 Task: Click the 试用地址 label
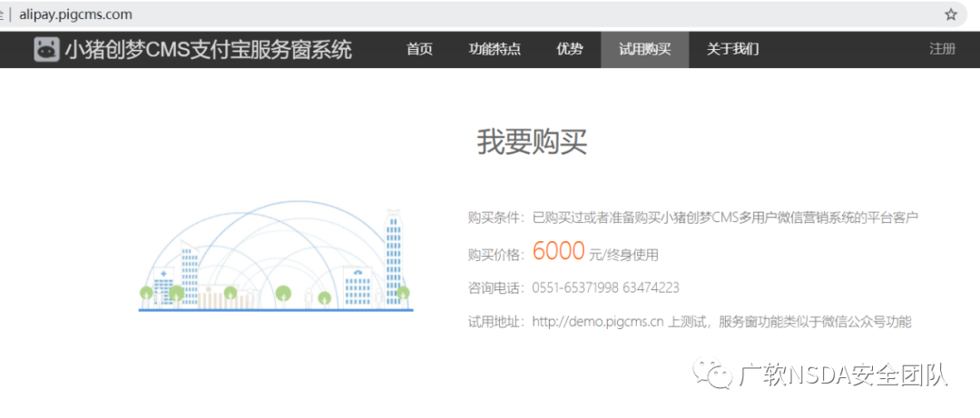tap(495, 323)
